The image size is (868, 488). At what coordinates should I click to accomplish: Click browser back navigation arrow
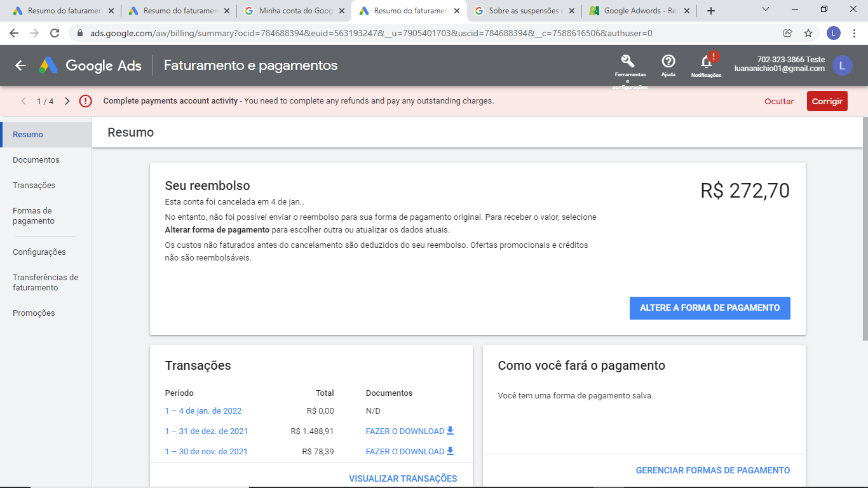coord(14,33)
